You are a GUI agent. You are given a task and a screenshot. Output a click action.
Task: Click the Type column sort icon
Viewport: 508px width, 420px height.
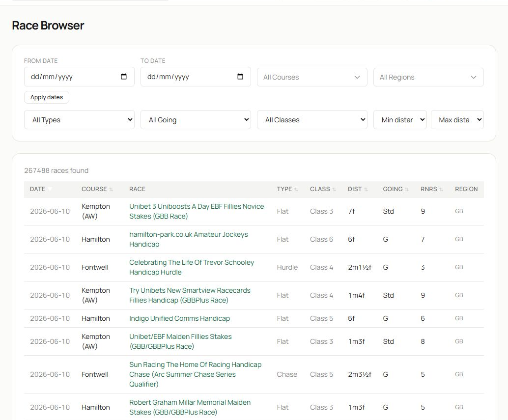pyautogui.click(x=296, y=190)
